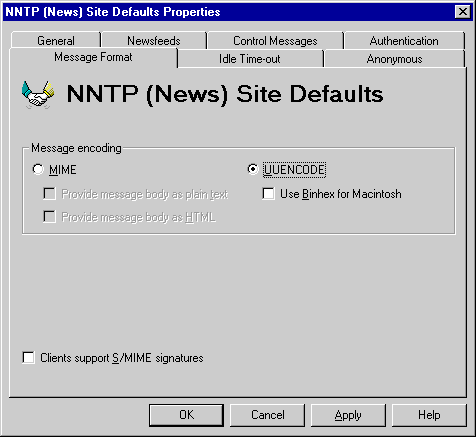Choose the UUENCODE radio option
Image resolution: width=476 pixels, height=437 pixels.
(253, 169)
